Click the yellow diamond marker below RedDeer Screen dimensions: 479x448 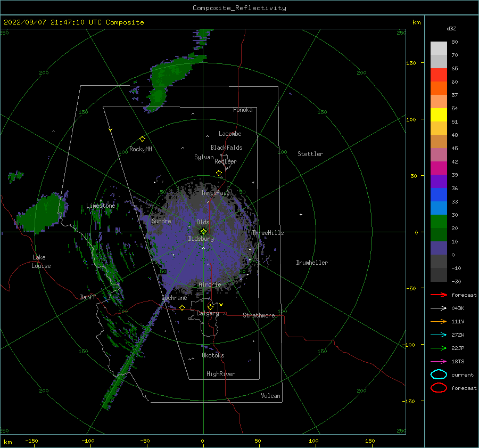pos(219,173)
